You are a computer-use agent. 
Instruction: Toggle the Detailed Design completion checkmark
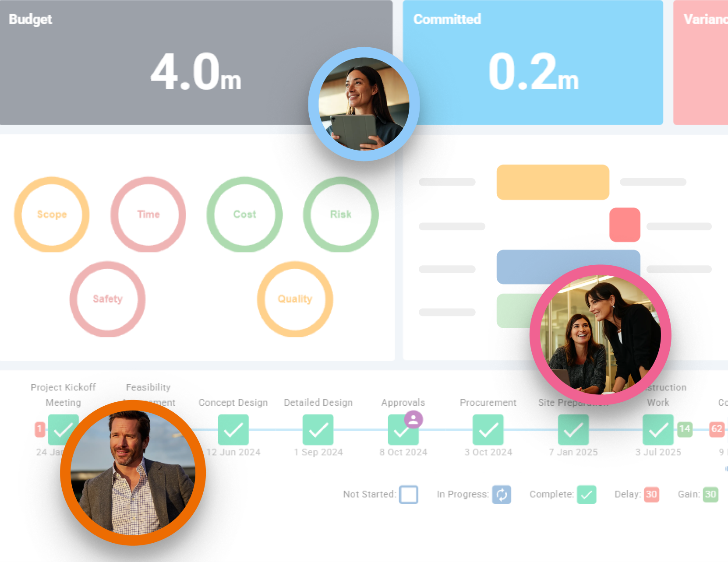pyautogui.click(x=318, y=430)
